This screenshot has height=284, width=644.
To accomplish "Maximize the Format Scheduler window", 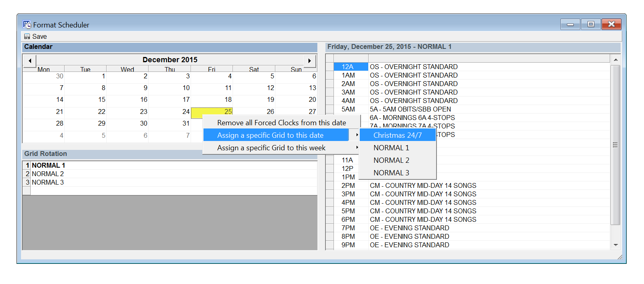I will tap(591, 24).
